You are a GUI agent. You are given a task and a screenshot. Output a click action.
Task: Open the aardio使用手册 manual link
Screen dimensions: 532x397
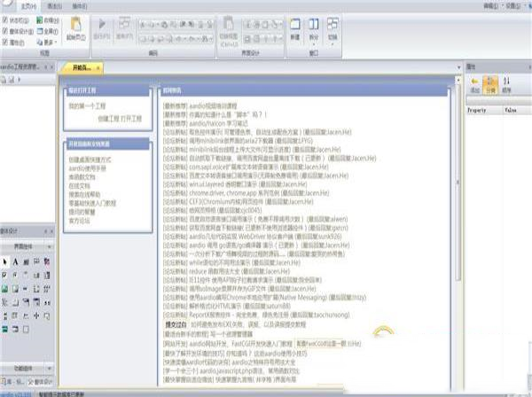pyautogui.click(x=90, y=167)
